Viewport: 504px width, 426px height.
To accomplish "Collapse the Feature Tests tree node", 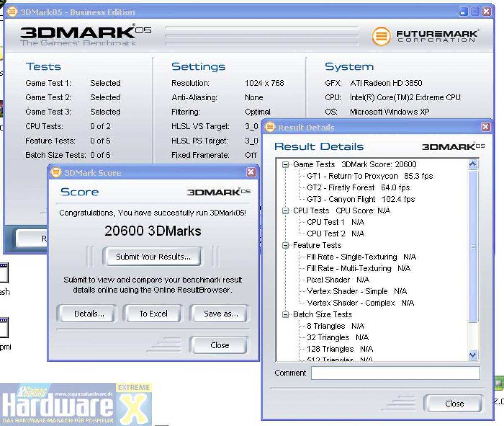I will pyautogui.click(x=285, y=245).
